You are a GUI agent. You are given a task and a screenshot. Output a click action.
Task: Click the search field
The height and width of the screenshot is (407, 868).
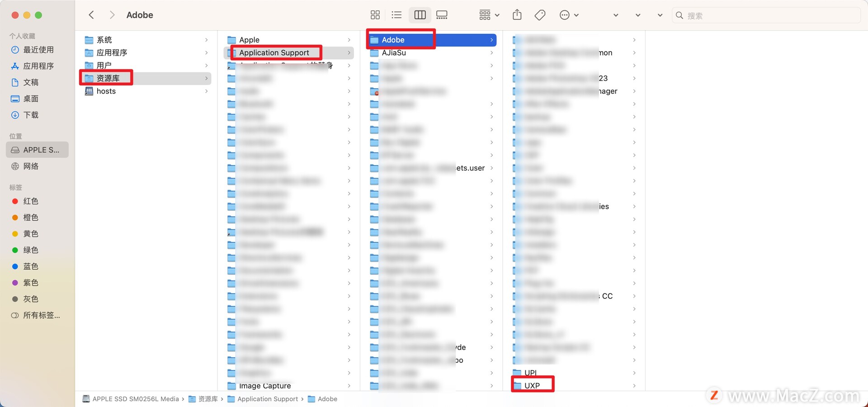(x=766, y=15)
